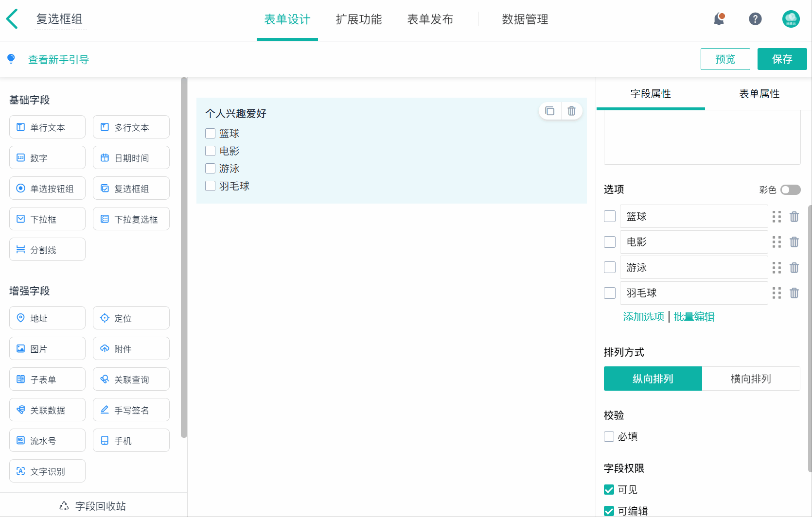Uncheck the 可见 permission checkbox
The height and width of the screenshot is (517, 812).
609,490
